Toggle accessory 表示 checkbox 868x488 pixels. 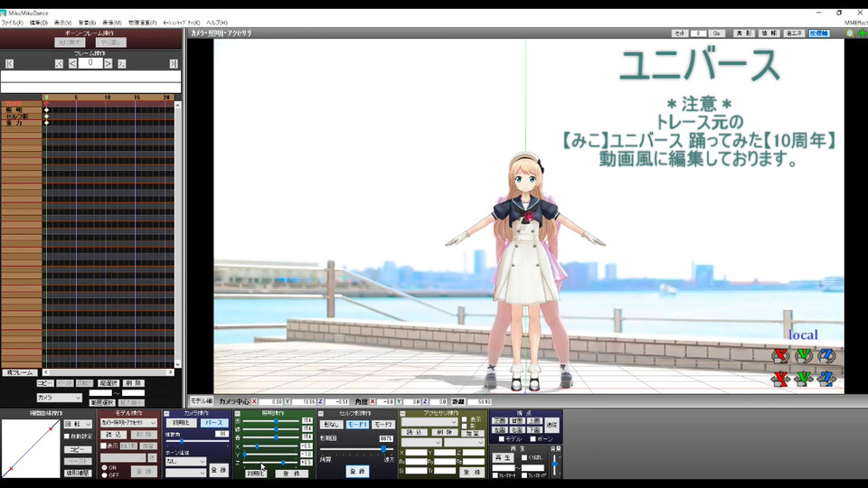tap(465, 420)
